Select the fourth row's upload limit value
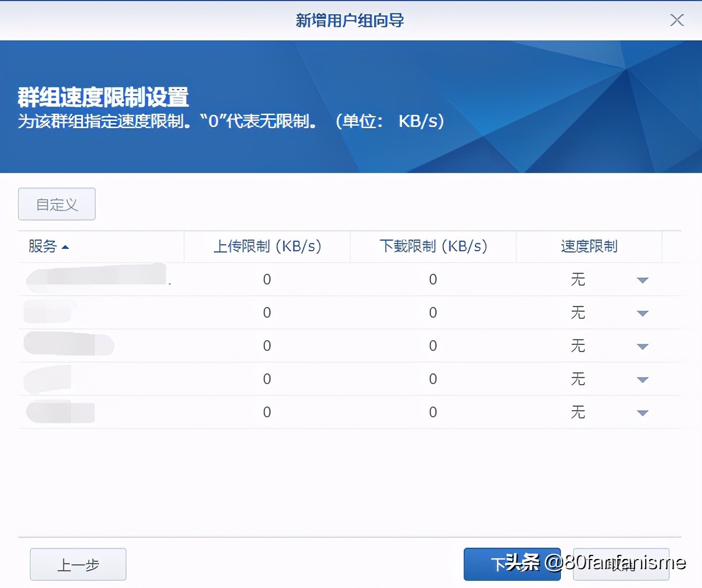Screen dimensions: 702x588 click(266, 379)
